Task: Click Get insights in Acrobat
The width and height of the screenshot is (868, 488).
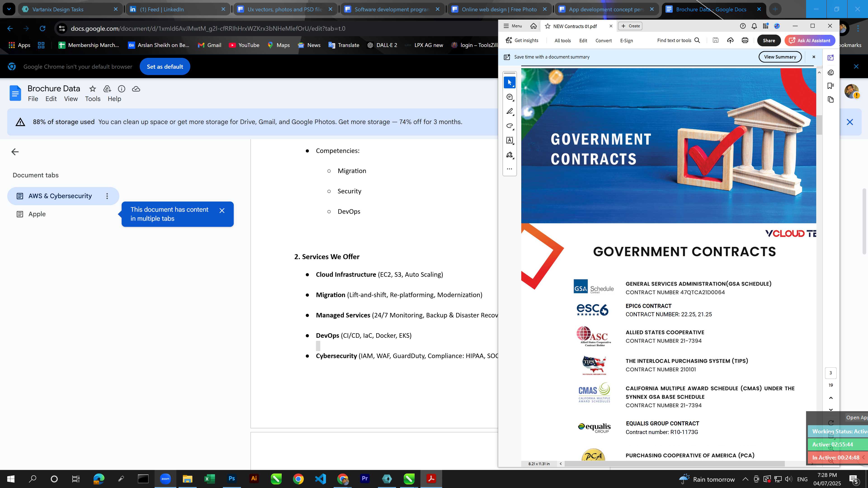Action: [522, 40]
